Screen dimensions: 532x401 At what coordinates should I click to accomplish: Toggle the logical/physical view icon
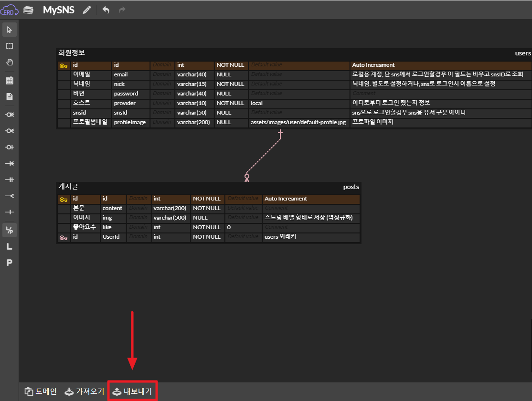click(10, 231)
